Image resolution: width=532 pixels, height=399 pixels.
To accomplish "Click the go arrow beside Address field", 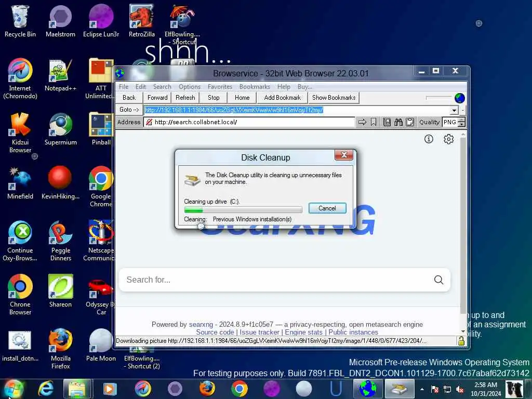I will coord(362,122).
